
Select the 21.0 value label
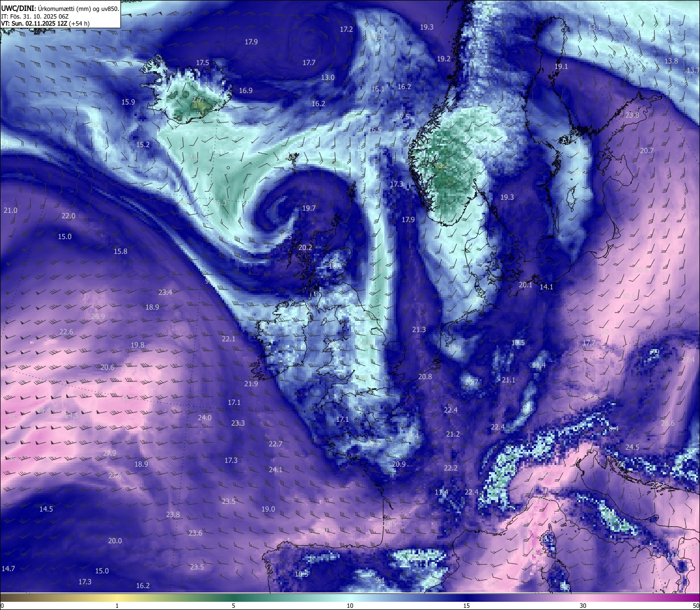[10, 210]
